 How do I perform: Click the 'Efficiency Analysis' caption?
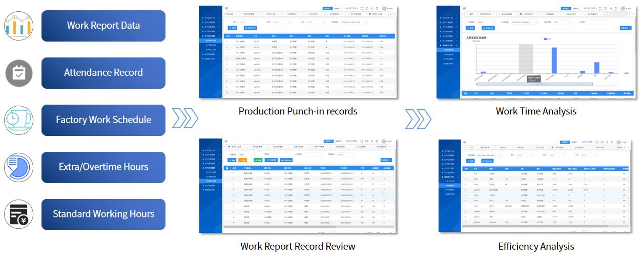(x=536, y=246)
